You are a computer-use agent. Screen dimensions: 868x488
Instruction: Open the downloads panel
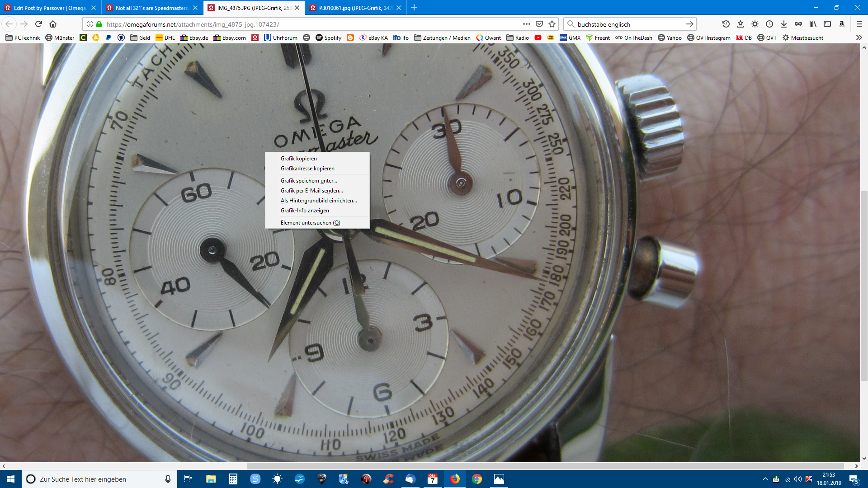click(x=784, y=24)
